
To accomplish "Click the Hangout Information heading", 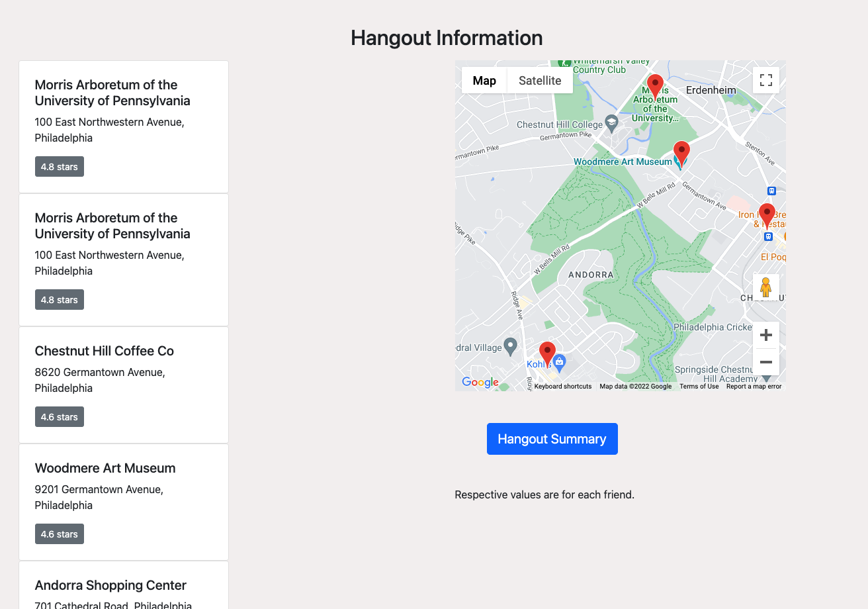I will 447,38.
